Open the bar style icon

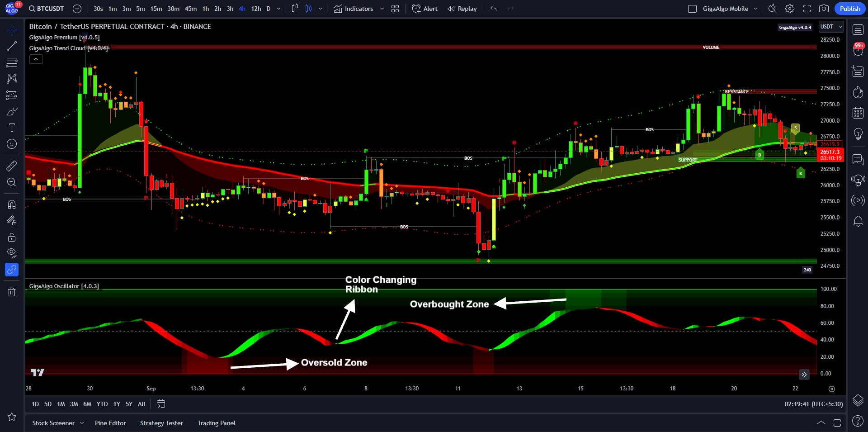pos(295,9)
